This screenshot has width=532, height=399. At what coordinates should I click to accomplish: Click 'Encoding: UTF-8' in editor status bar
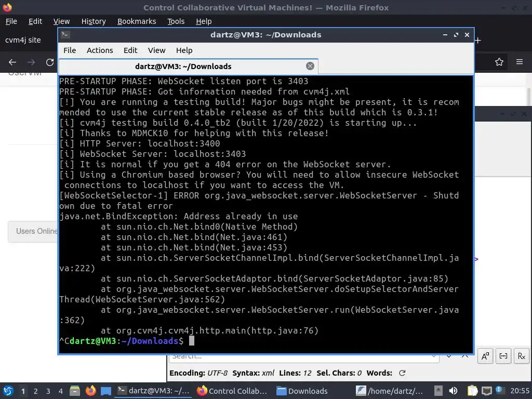[x=198, y=373]
